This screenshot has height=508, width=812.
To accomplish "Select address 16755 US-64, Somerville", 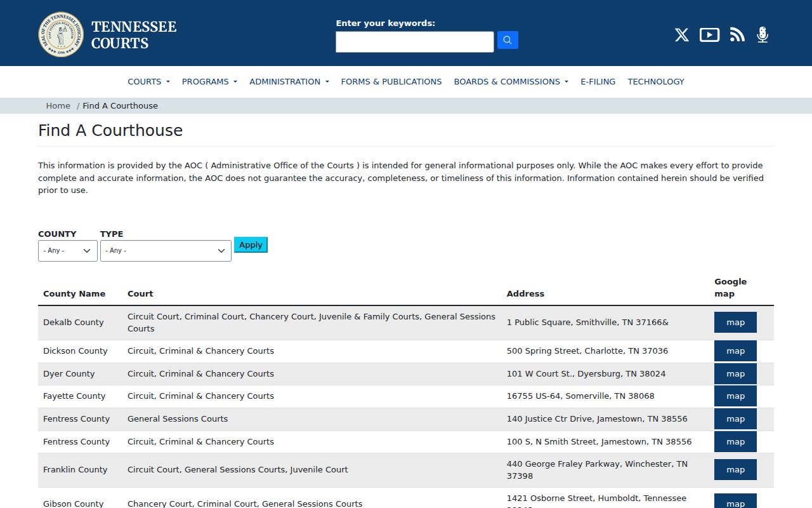I will [x=580, y=396].
